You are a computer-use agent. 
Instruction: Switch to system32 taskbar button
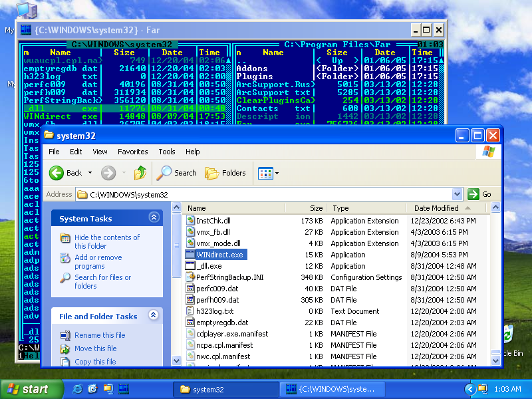pyautogui.click(x=225, y=390)
